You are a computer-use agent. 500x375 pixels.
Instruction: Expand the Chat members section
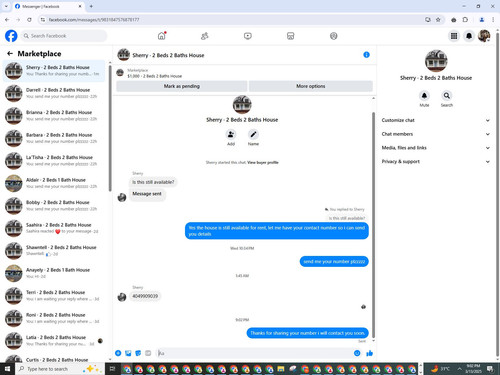pyautogui.click(x=436, y=134)
